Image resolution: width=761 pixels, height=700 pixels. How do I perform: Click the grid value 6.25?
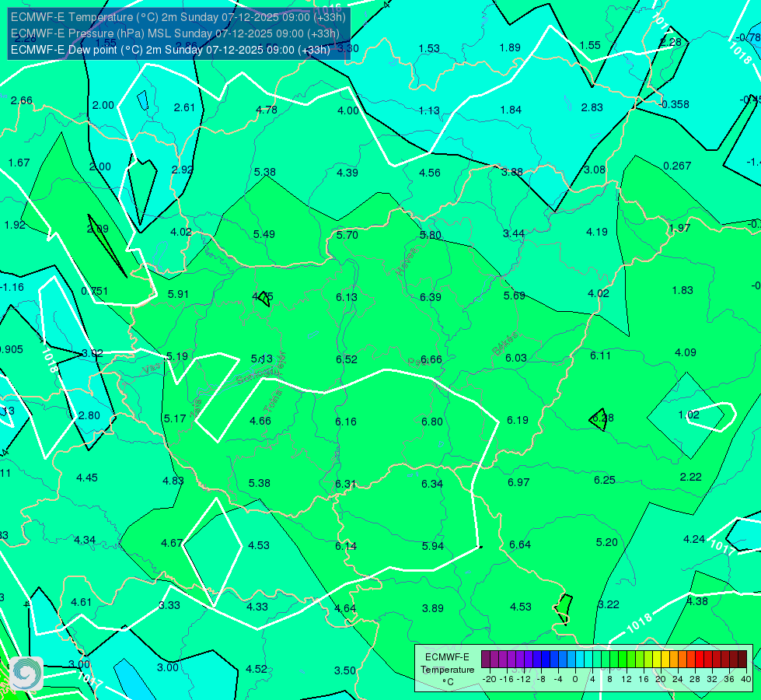pyautogui.click(x=605, y=481)
